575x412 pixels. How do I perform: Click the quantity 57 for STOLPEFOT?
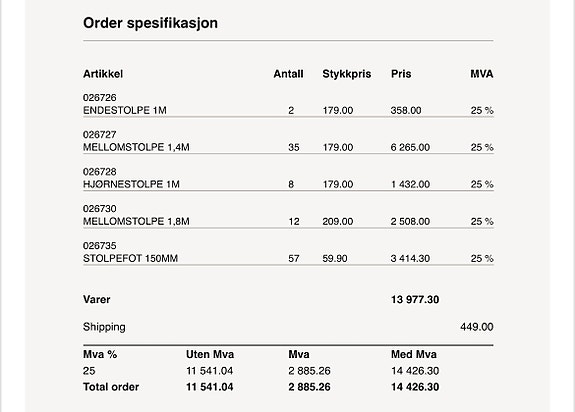tap(294, 258)
